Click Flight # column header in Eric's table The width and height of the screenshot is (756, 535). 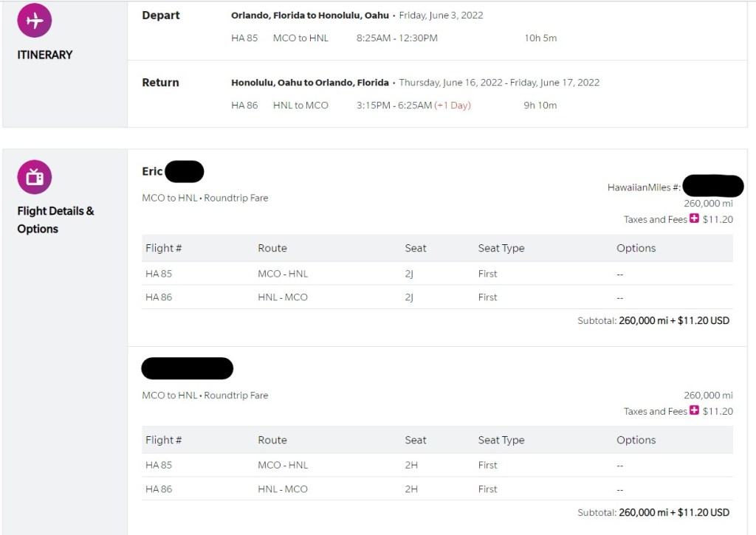point(163,248)
